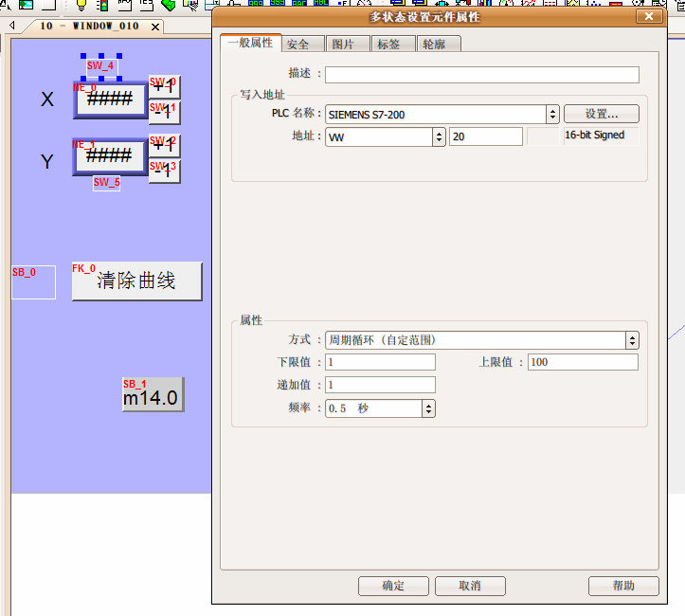Screen dimensions: 685x616
Task: Select the 标签 tab
Action: [388, 44]
